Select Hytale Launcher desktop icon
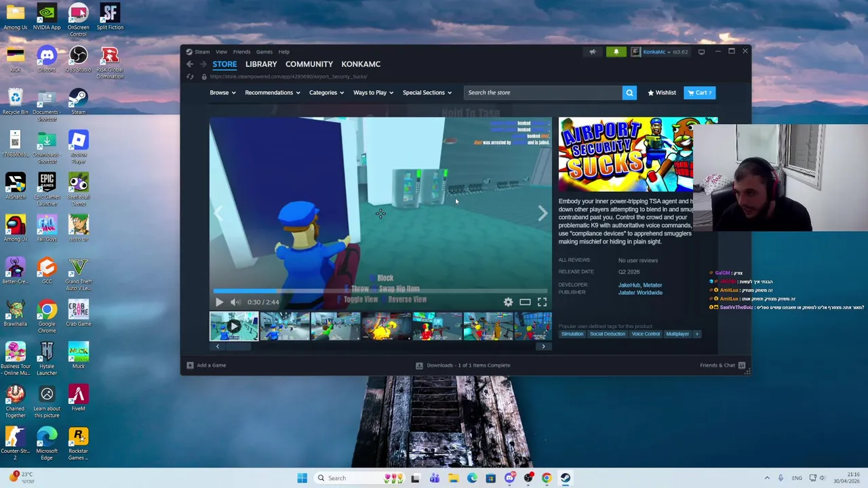 (47, 359)
